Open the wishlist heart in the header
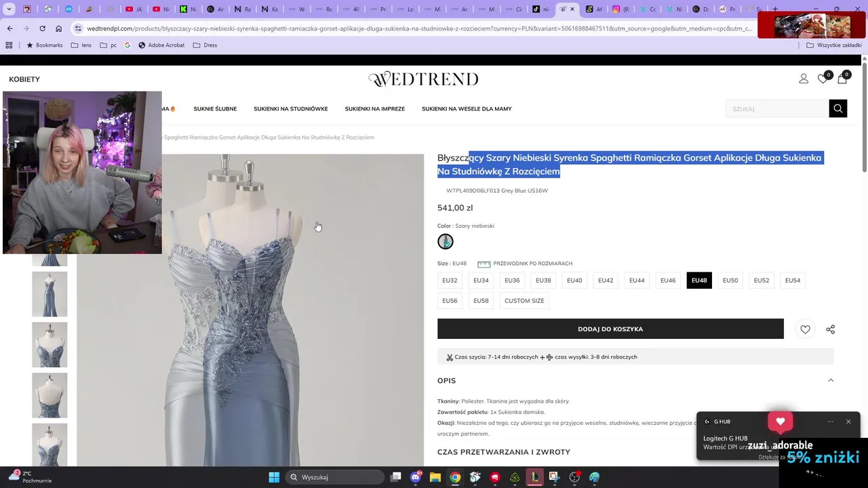 823,79
